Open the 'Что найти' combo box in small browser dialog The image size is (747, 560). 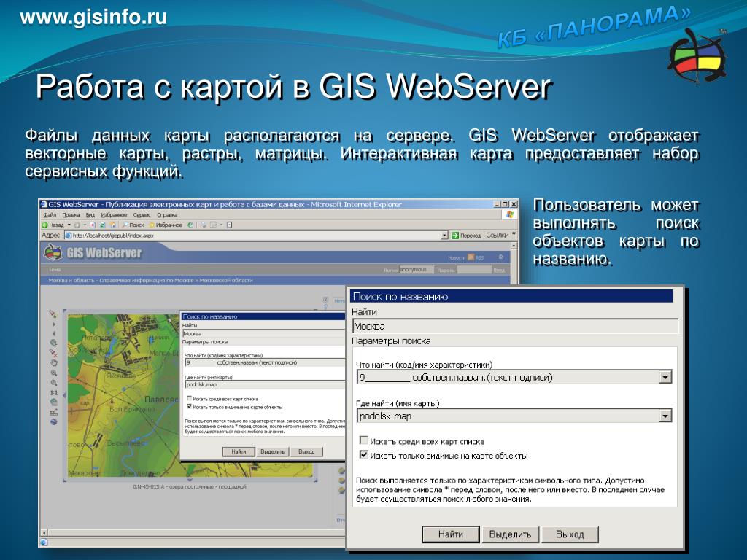pos(265,362)
